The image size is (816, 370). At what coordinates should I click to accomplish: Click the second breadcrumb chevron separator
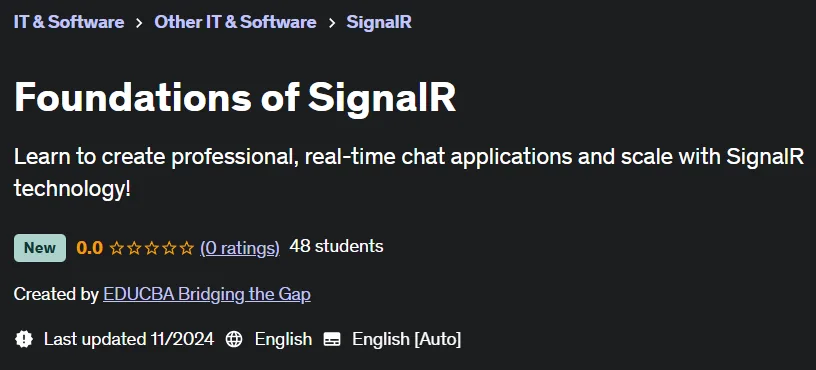click(x=332, y=23)
